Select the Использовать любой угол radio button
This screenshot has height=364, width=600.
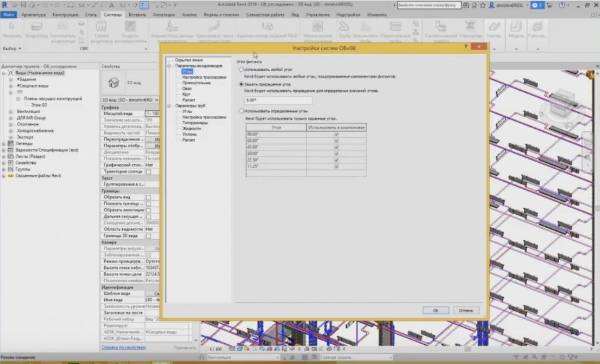[x=241, y=70]
